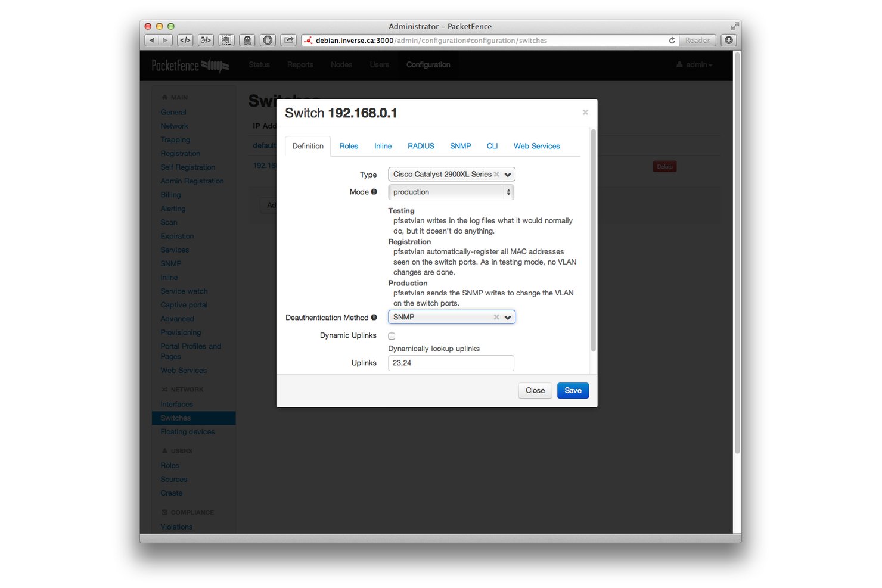Open the Type dropdown
This screenshot has height=588, width=882.
451,174
